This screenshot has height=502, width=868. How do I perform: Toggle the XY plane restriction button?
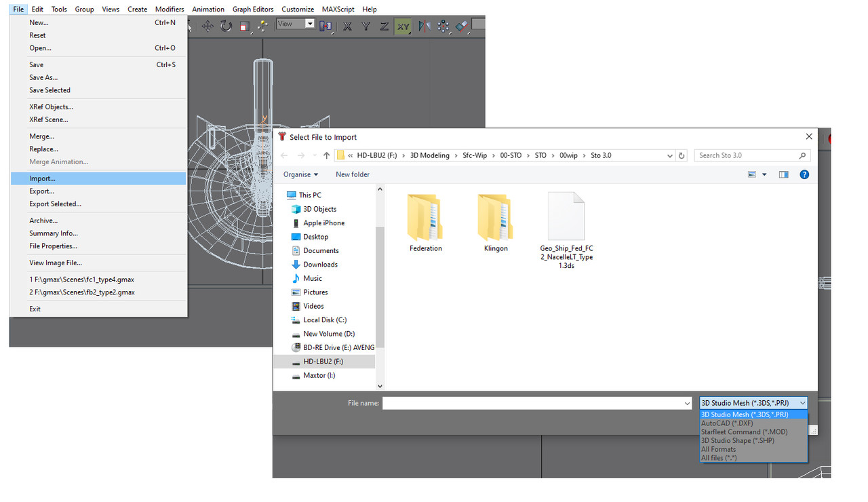click(403, 26)
